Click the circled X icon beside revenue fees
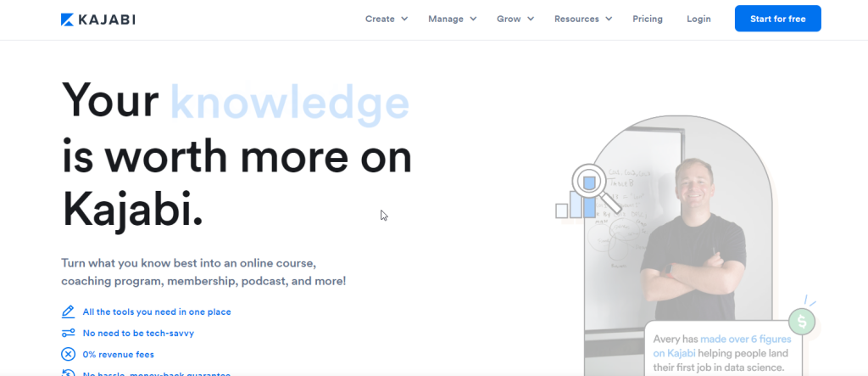 [68, 355]
